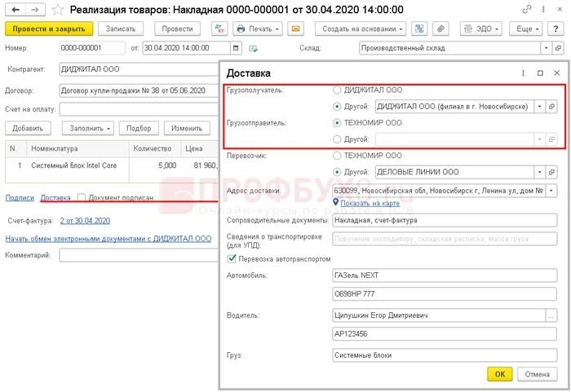Click into the Комментарий field

click(x=139, y=255)
